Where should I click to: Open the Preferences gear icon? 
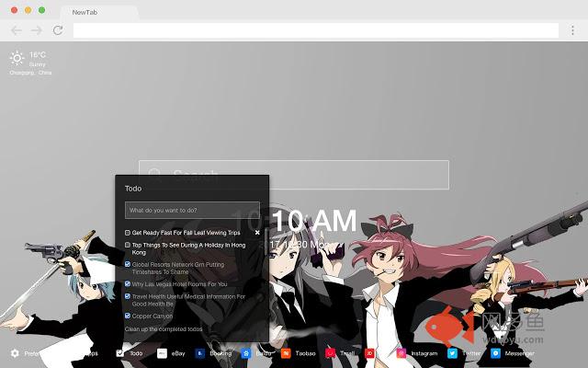click(x=15, y=353)
